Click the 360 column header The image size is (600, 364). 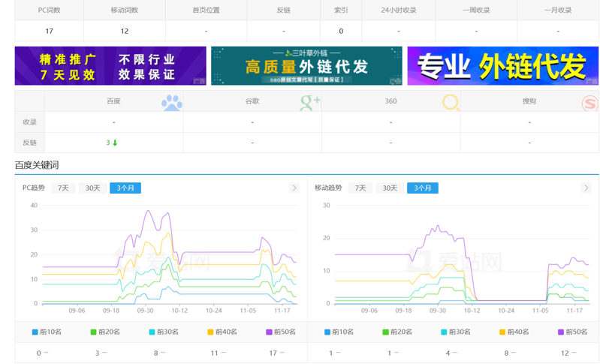(390, 101)
